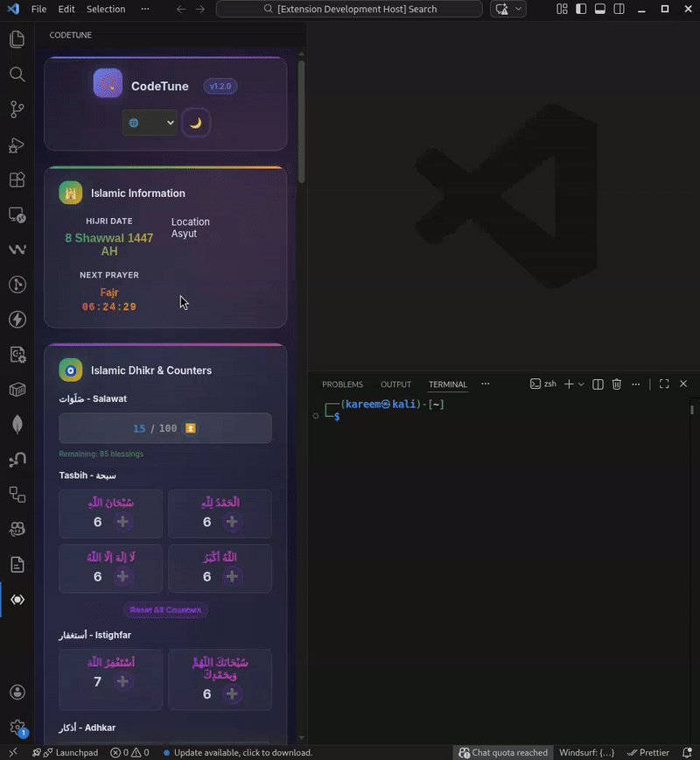The width and height of the screenshot is (700, 760).
Task: Click the Salawat goal icon beside 100
Action: point(191,428)
